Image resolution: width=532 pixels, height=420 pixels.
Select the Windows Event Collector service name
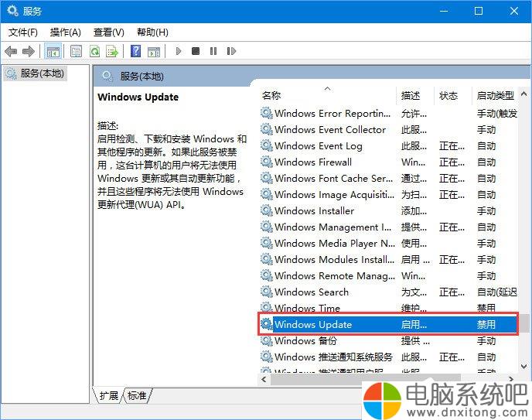330,130
